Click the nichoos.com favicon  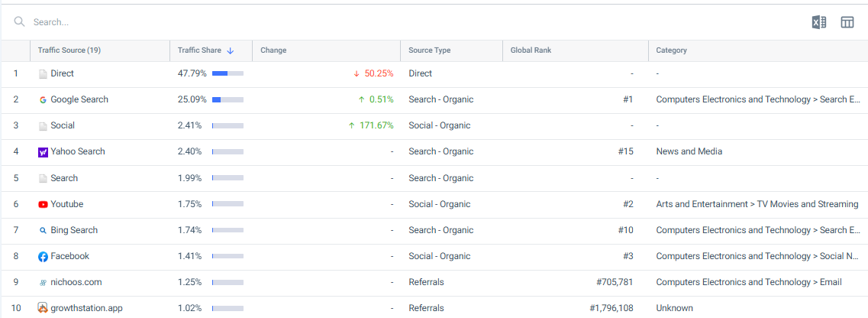43,283
